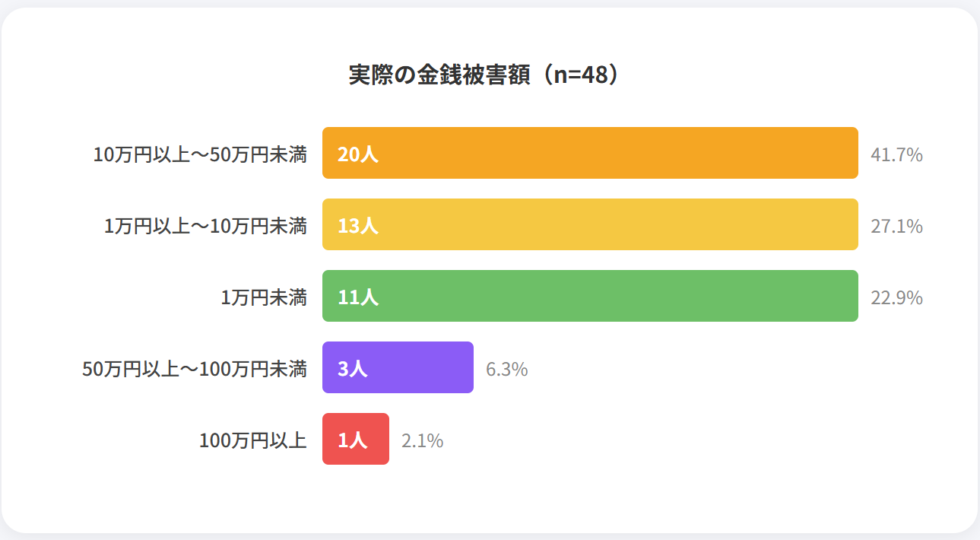Image resolution: width=980 pixels, height=540 pixels.
Task: Click the 10万円以上～50万円未満 label
Action: point(200,154)
